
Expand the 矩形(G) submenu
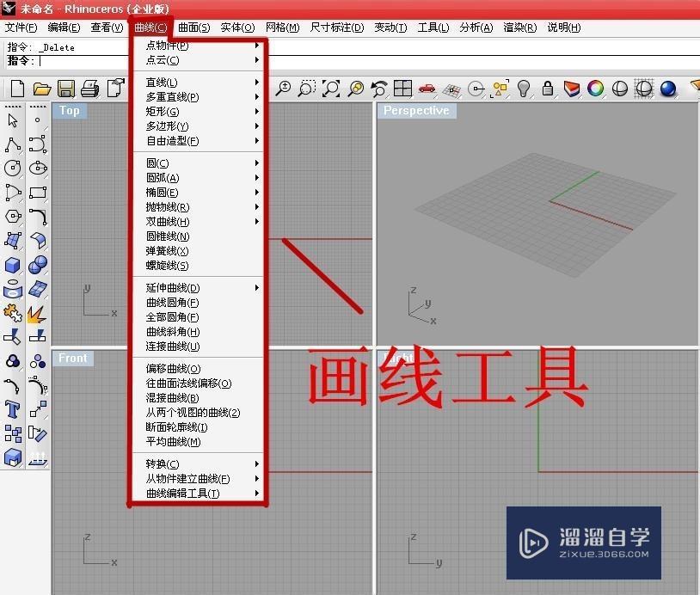pos(198,112)
